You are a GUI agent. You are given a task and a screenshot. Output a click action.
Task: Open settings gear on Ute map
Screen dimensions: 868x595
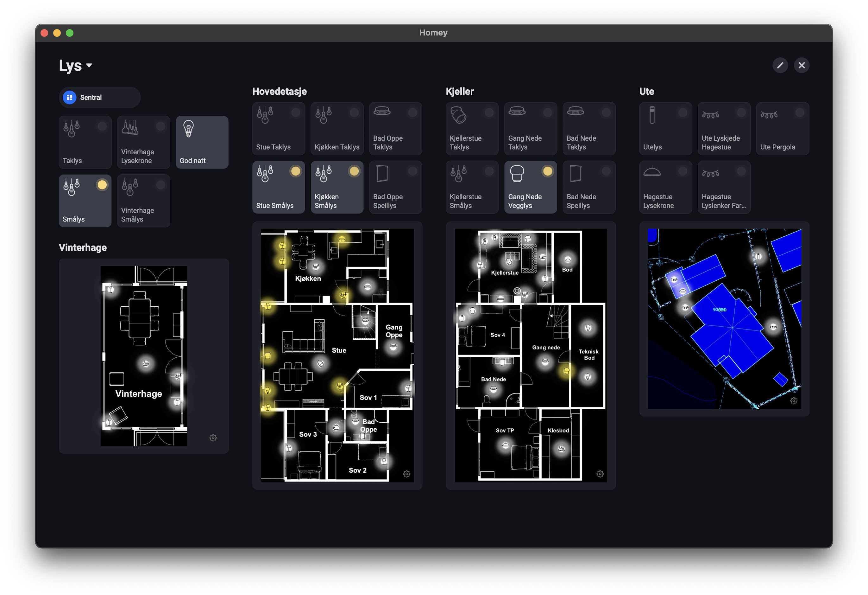click(793, 401)
